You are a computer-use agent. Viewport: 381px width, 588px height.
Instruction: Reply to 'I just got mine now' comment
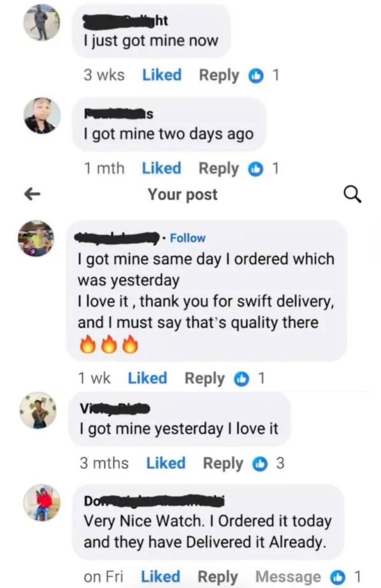(219, 75)
